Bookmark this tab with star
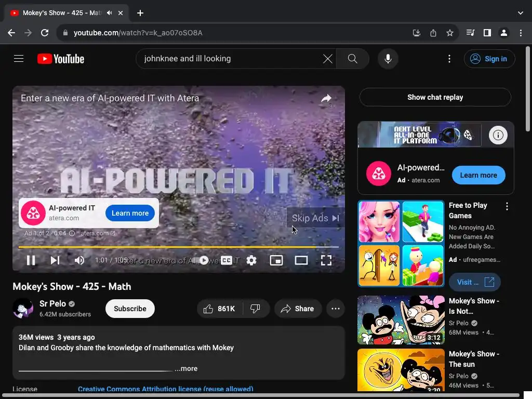 449,33
